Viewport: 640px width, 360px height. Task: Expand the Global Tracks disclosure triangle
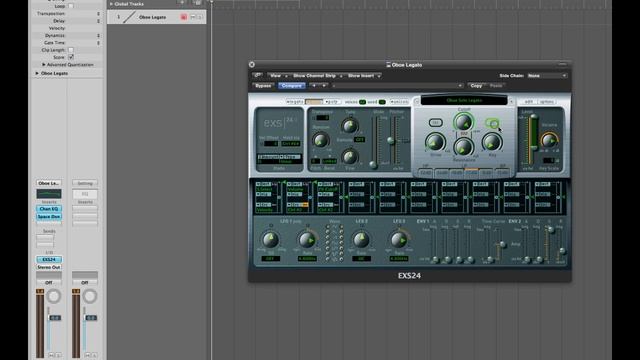[111, 4]
